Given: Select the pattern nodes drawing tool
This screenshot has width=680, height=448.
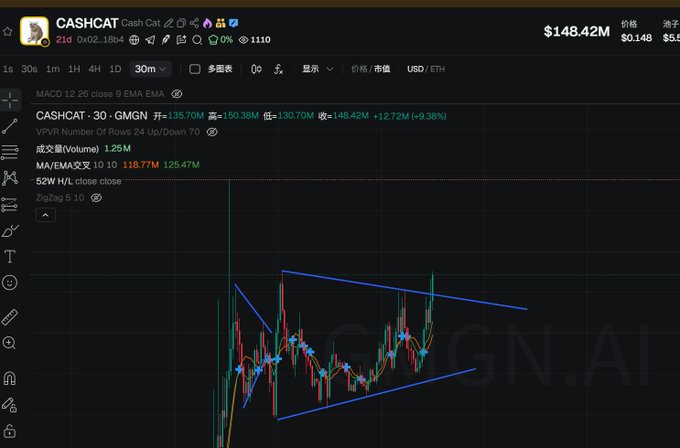Looking at the screenshot, I should [10, 178].
